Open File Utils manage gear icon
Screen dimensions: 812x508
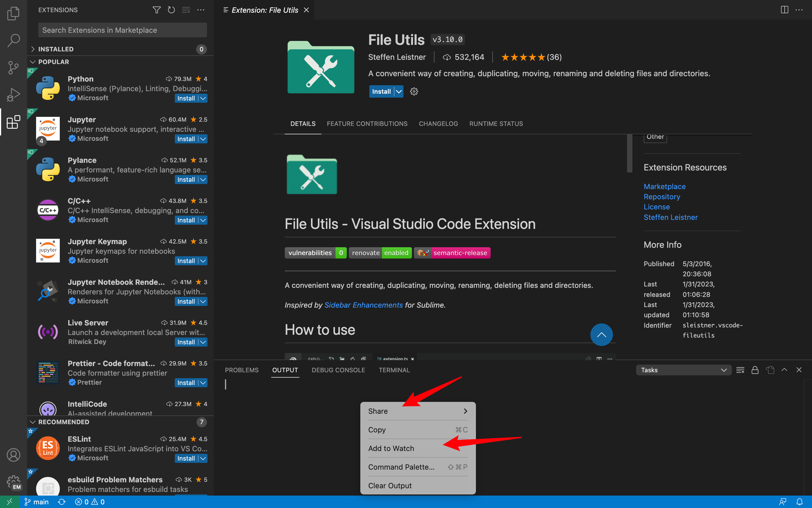[414, 91]
